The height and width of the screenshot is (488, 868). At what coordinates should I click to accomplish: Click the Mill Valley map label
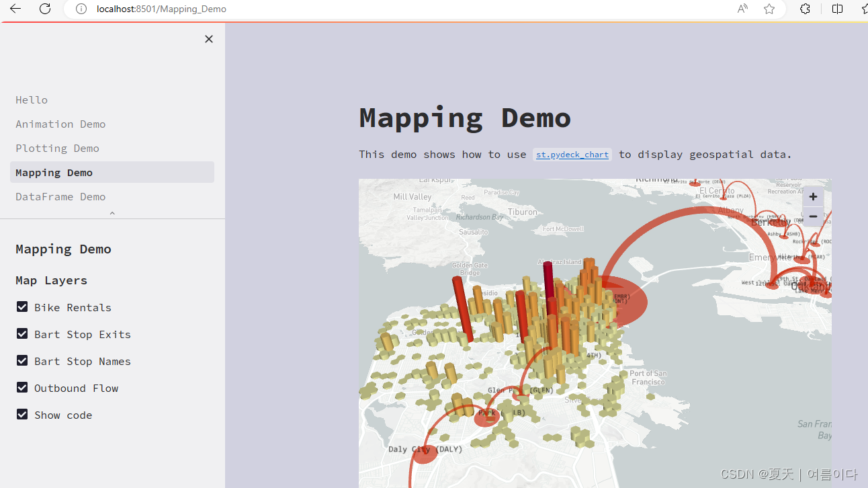click(x=413, y=197)
